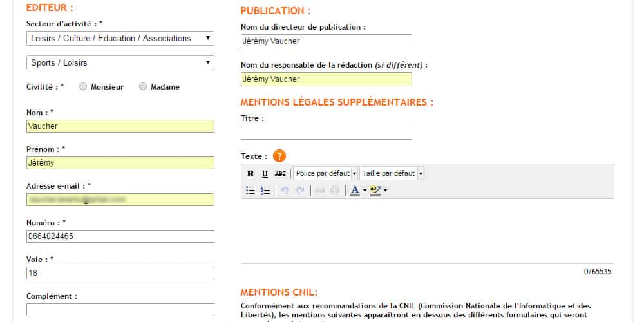The height and width of the screenshot is (322, 644).
Task: Click the Nom field containing Vaucher
Action: [x=120, y=126]
